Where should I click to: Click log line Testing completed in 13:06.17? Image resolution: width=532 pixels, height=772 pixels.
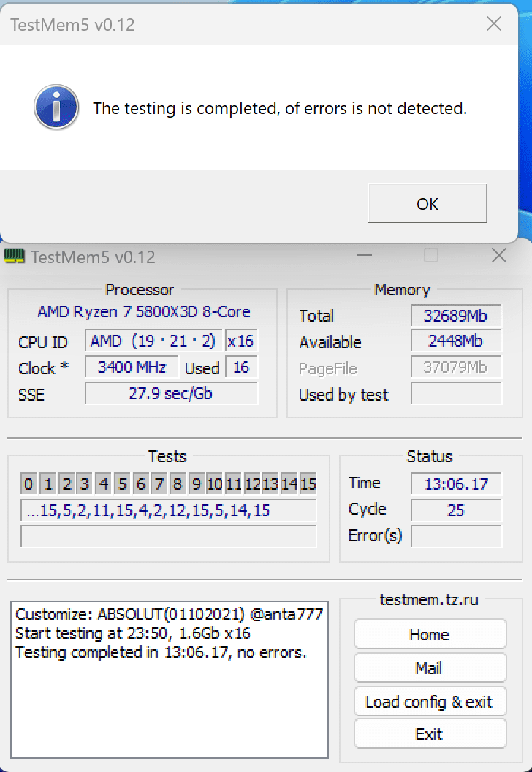[161, 652]
